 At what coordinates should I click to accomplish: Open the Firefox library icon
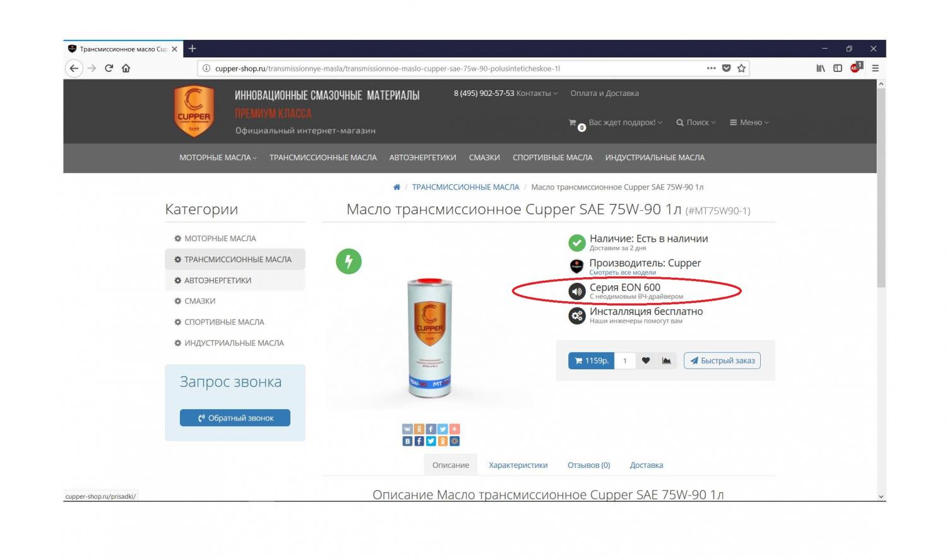[x=820, y=68]
